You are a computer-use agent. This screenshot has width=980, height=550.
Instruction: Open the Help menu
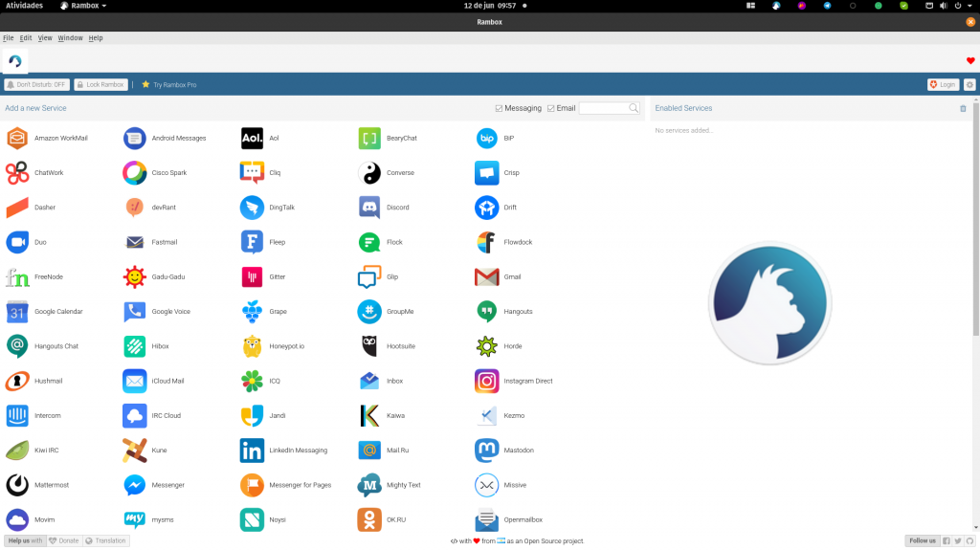(x=96, y=38)
